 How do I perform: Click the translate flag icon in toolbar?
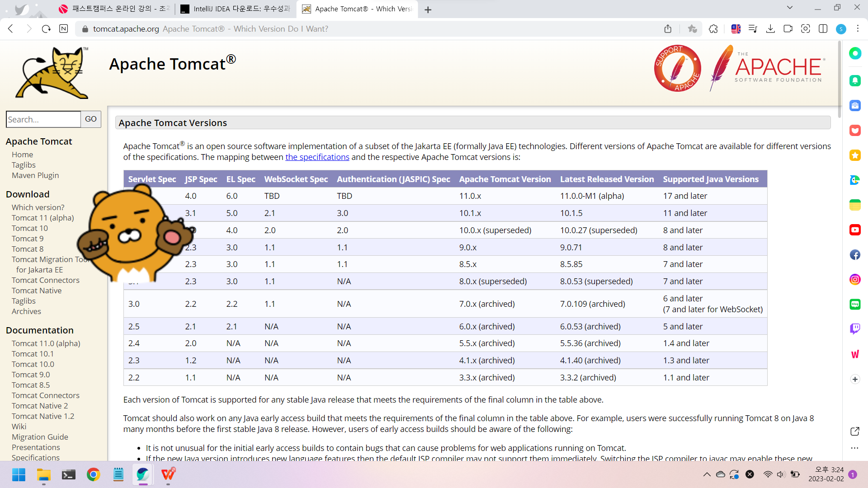click(x=736, y=29)
